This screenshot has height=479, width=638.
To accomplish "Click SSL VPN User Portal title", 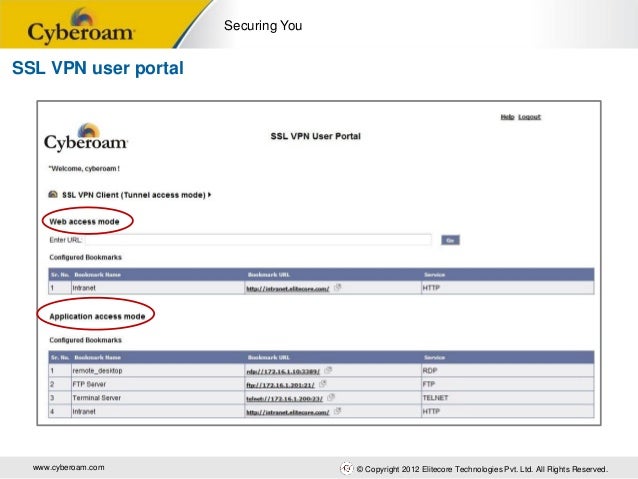I will tap(315, 136).
